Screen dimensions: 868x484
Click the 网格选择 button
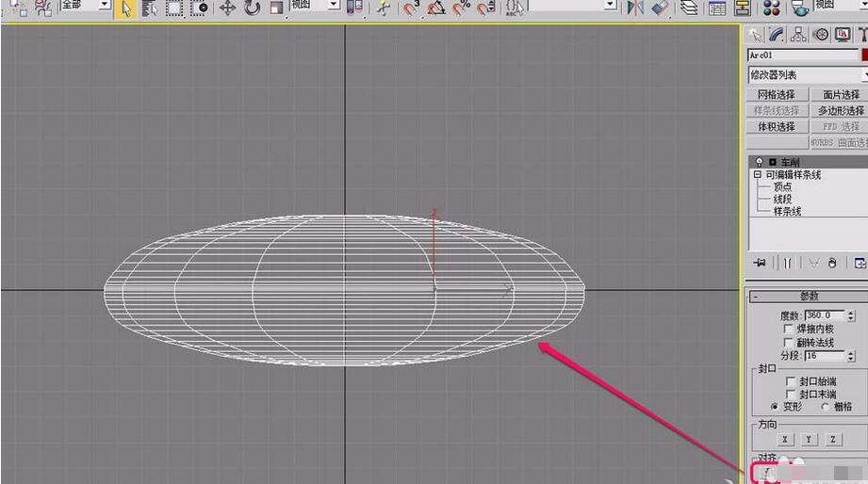(x=777, y=95)
